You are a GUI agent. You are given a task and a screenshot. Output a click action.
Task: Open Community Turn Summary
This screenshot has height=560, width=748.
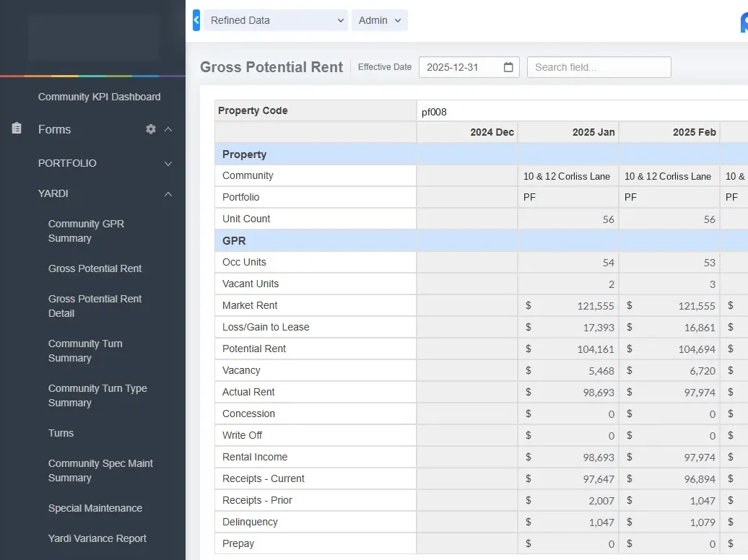pos(85,351)
